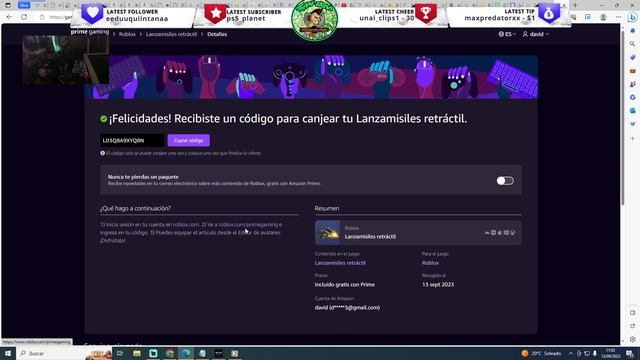This screenshot has height=360, width=640.
Task: Open the search magnifier in Edge sidebar
Action: (x=633, y=44)
